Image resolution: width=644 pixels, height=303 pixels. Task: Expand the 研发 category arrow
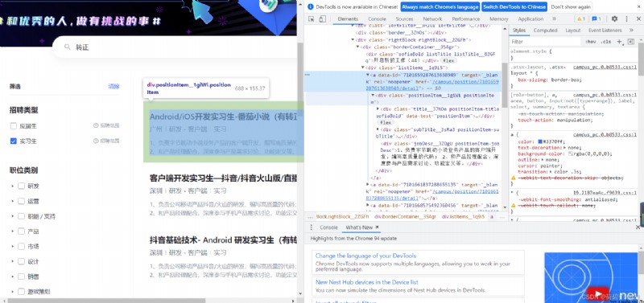coord(12,186)
